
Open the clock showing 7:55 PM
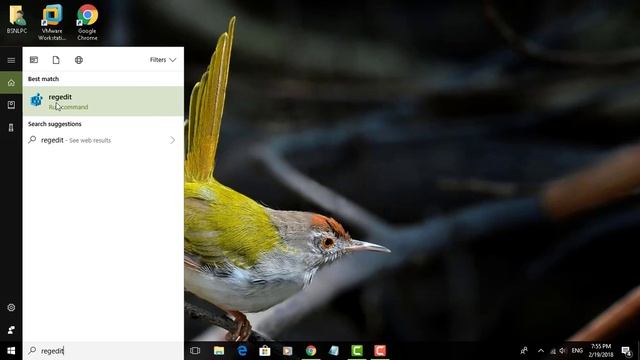[x=601, y=351]
